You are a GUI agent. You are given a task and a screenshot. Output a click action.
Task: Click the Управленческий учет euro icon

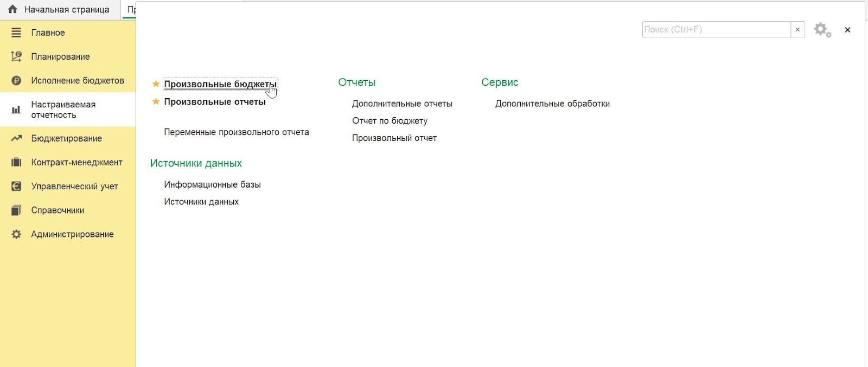(x=16, y=186)
